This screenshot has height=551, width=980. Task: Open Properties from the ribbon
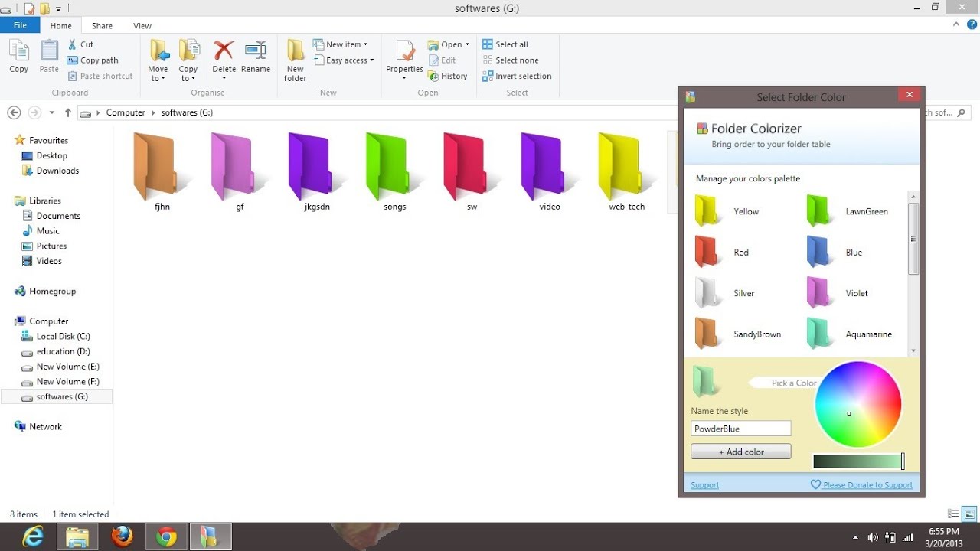(x=404, y=60)
